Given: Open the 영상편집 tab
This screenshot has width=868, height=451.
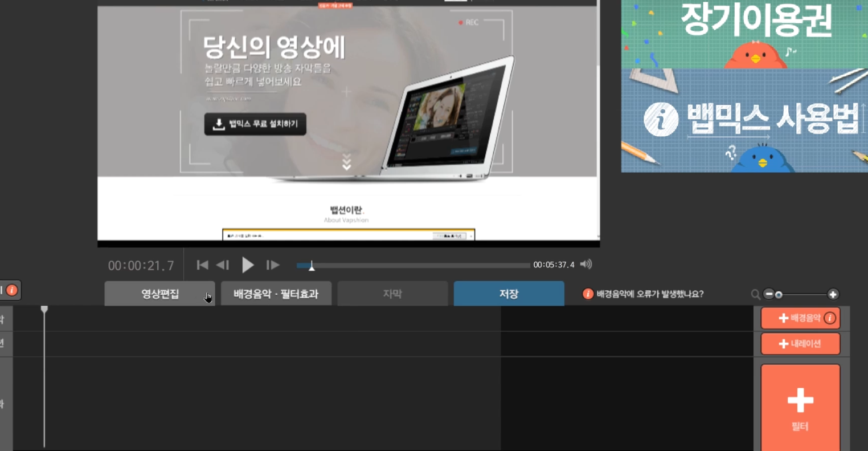Looking at the screenshot, I should tap(160, 294).
